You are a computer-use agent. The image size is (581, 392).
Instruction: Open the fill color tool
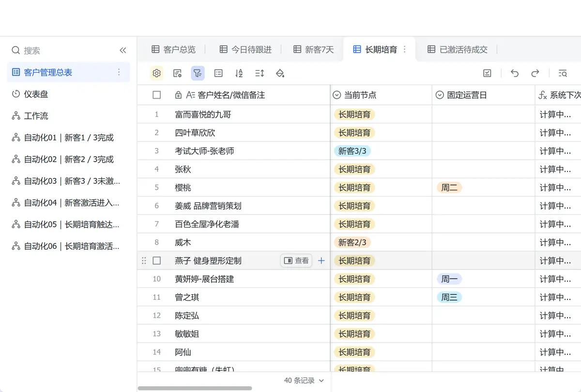click(x=280, y=73)
